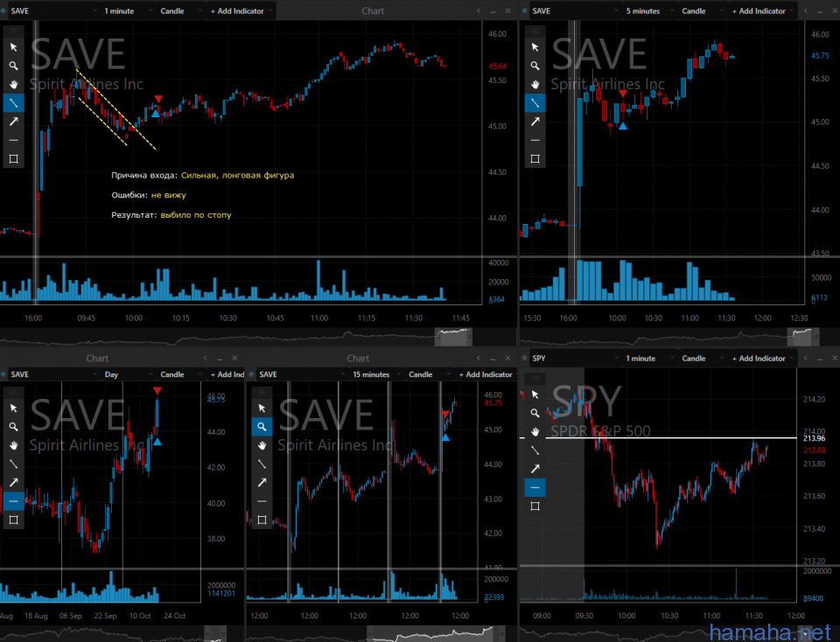Open the Candle dropdown in SAVE 15 minutes chart

429,374
